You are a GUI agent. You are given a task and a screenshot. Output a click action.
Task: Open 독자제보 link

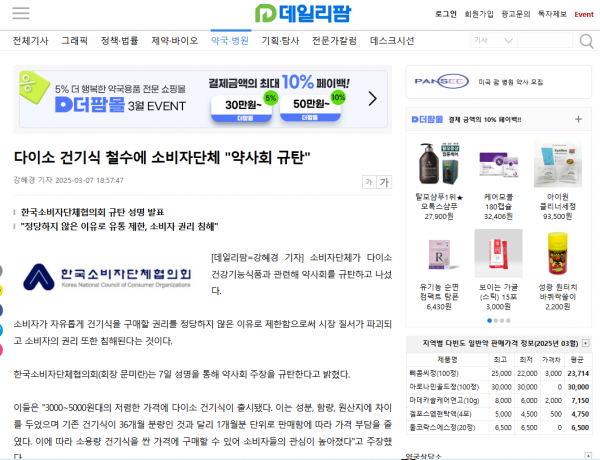pyautogui.click(x=552, y=14)
